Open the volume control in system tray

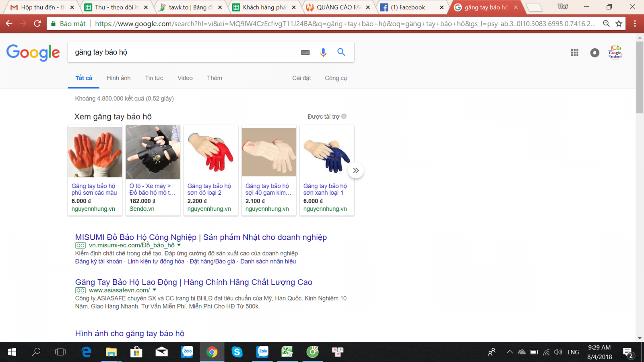pyautogui.click(x=558, y=352)
